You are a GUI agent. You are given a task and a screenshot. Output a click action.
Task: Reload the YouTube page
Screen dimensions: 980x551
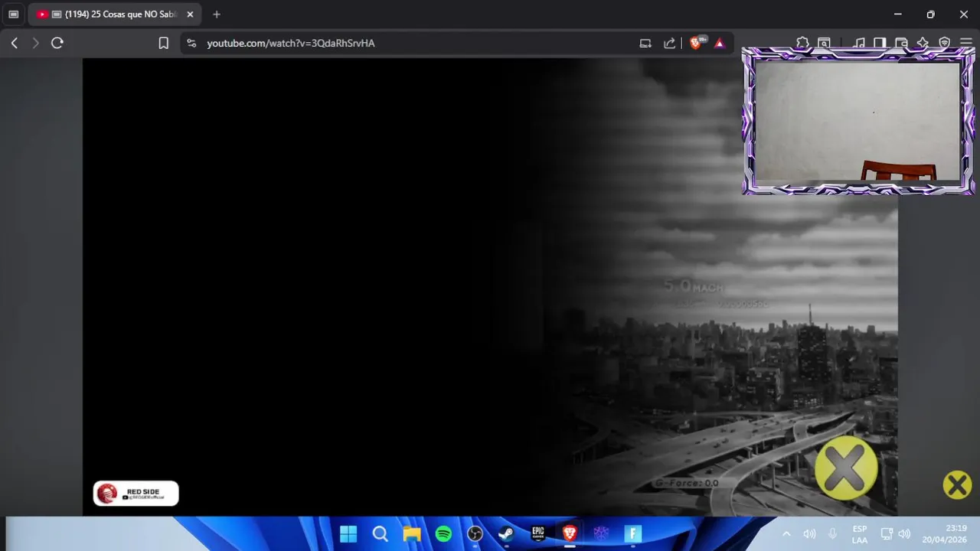click(57, 44)
